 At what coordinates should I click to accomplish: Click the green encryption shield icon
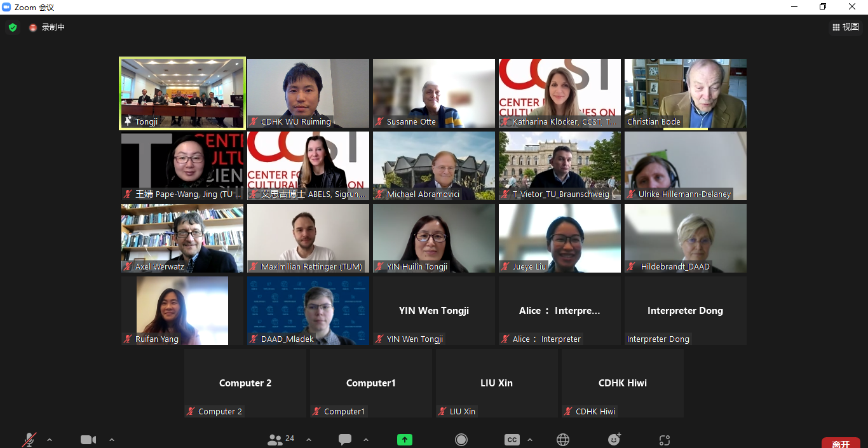tap(13, 27)
